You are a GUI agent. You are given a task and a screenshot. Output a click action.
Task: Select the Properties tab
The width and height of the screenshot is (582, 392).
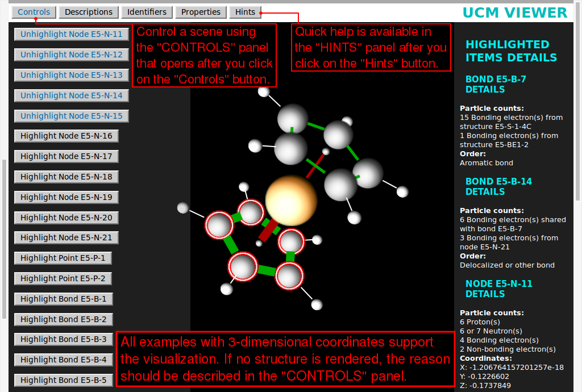(x=201, y=12)
